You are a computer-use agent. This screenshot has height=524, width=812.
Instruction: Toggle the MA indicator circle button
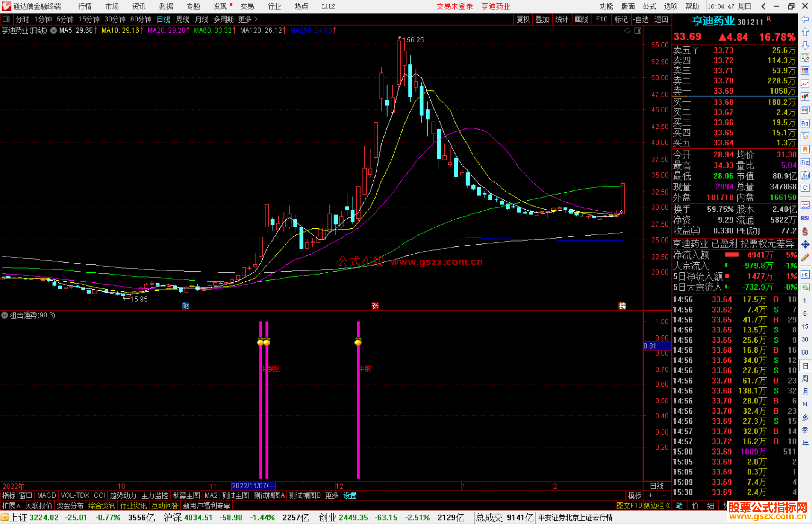[x=54, y=30]
